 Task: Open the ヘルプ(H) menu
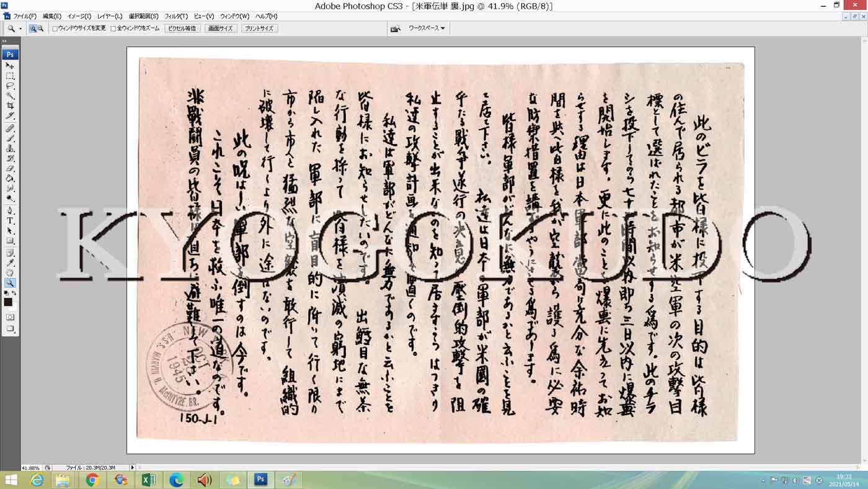click(267, 16)
